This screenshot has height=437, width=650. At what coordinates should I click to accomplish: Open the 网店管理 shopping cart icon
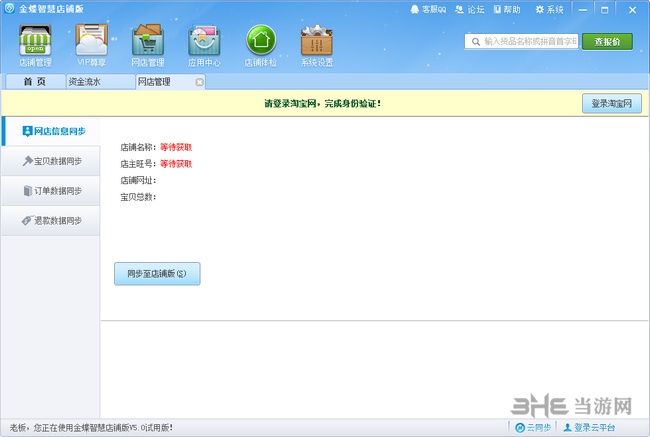pyautogui.click(x=148, y=45)
